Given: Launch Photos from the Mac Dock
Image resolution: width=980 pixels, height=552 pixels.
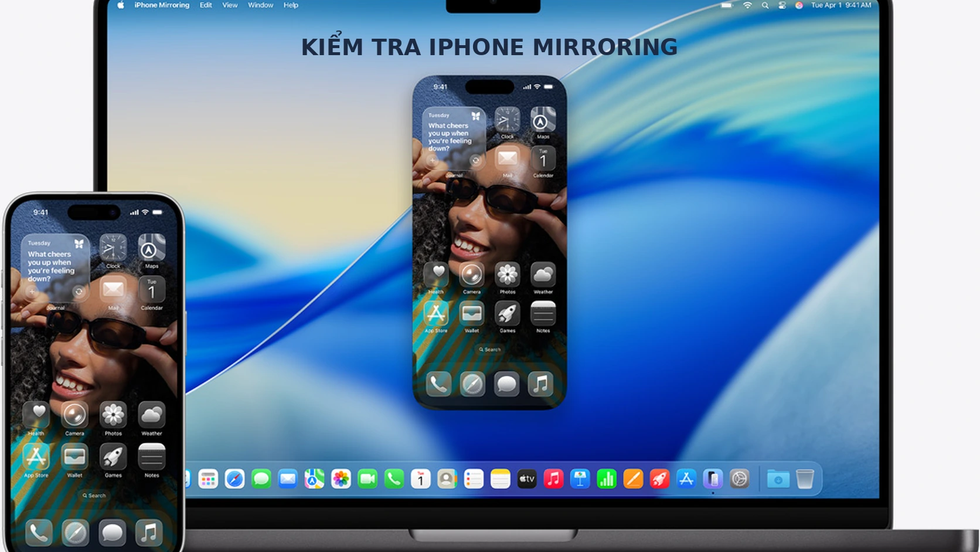Looking at the screenshot, I should (x=341, y=479).
